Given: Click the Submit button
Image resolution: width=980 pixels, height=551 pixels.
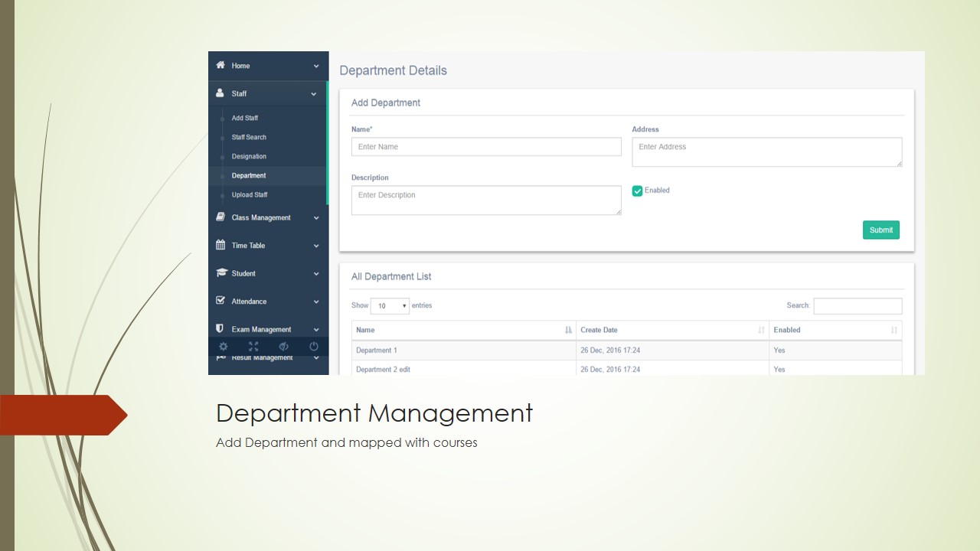Looking at the screenshot, I should 880,230.
